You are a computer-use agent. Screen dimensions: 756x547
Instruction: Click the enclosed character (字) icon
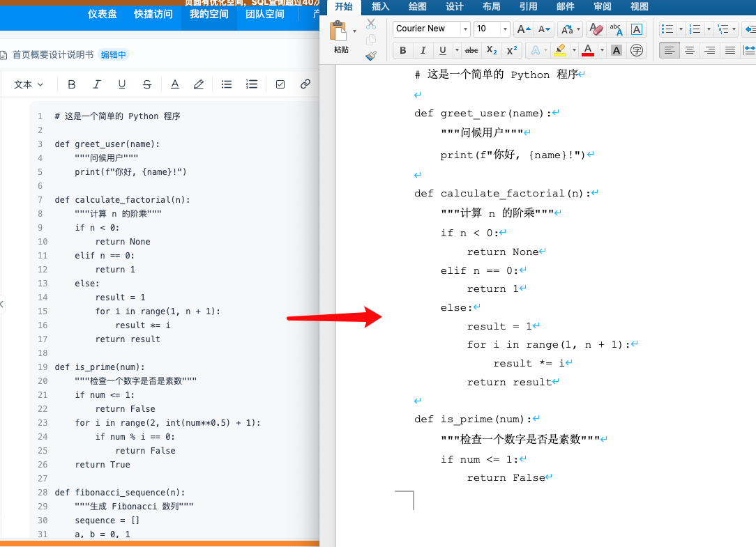pos(637,50)
